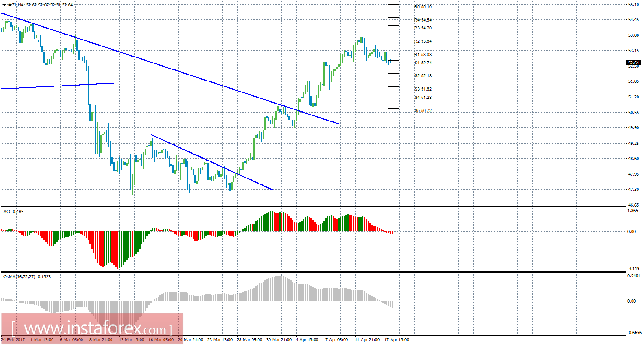This screenshot has width=644, height=345.
Task: Click the S1 52.74 support label
Action: click(423, 63)
